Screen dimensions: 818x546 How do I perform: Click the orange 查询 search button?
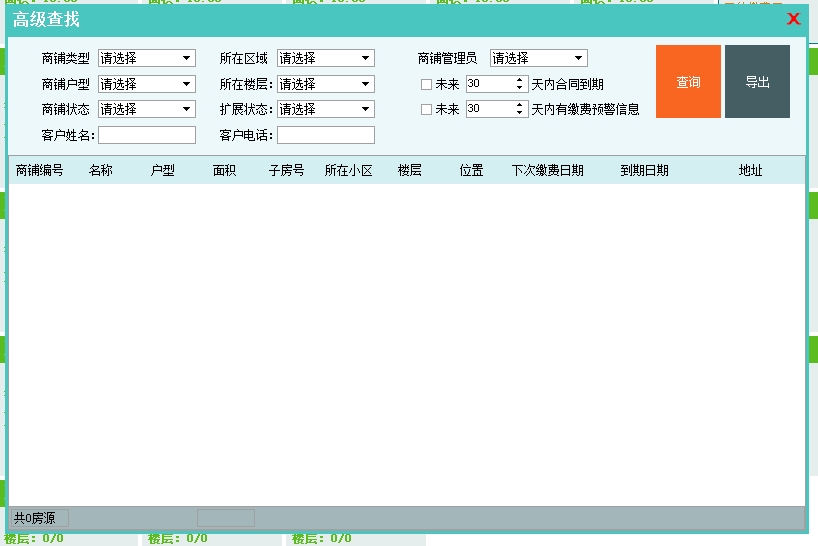pos(688,82)
